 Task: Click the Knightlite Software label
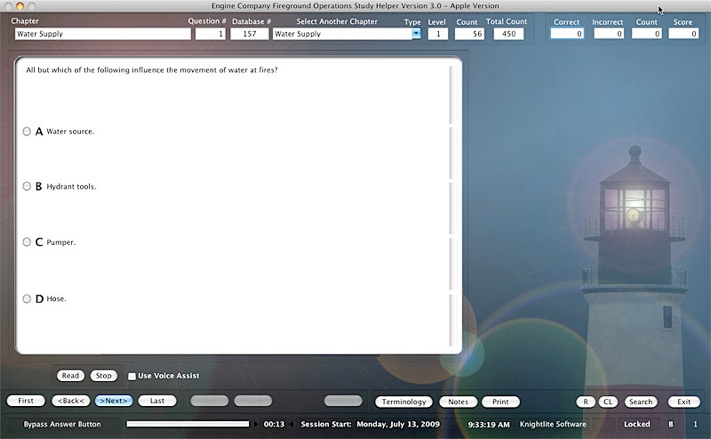[x=553, y=424]
